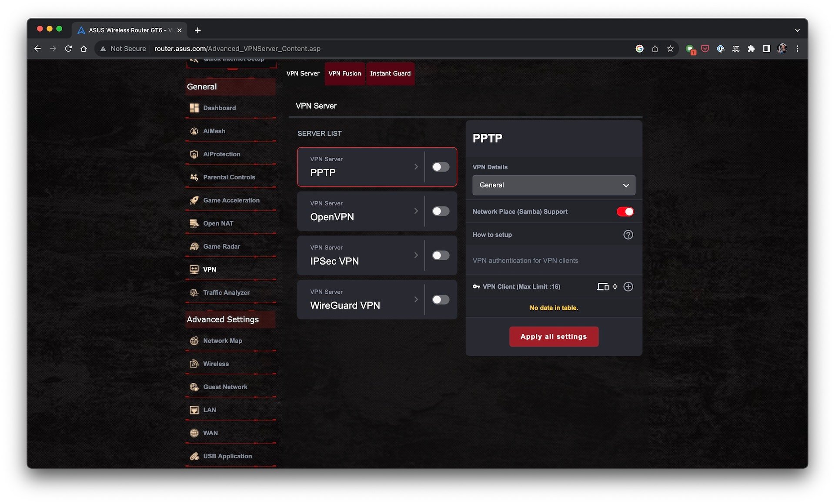Click the Dashboard sidebar icon
This screenshot has height=504, width=835.
click(194, 108)
